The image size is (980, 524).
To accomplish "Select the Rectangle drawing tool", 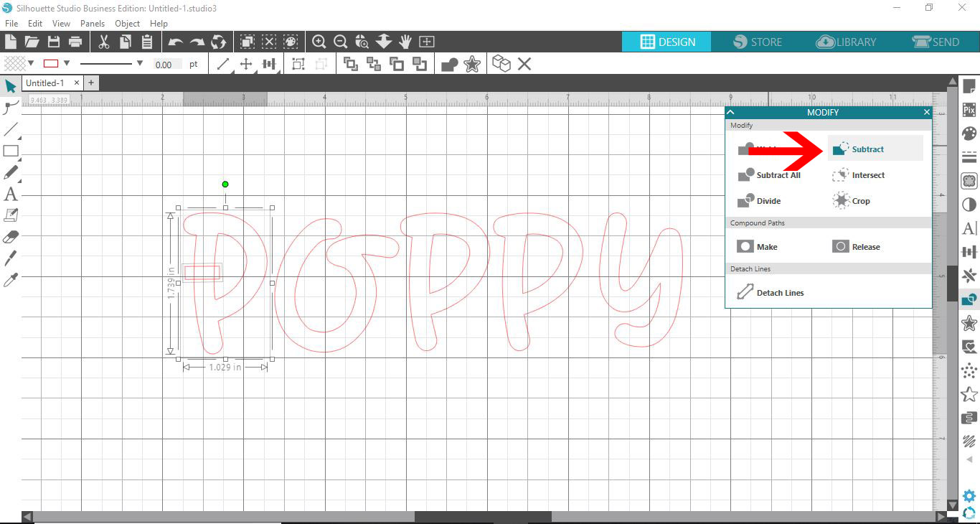I will (10, 151).
